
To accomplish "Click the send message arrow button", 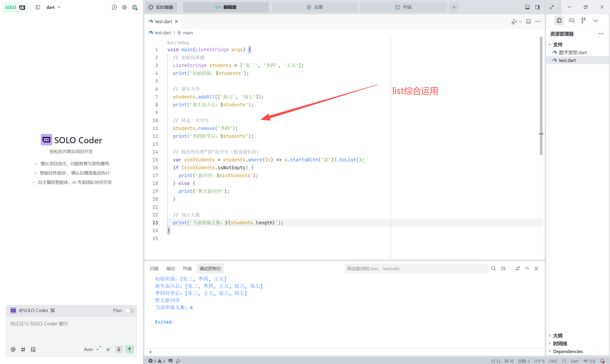I will point(129,349).
